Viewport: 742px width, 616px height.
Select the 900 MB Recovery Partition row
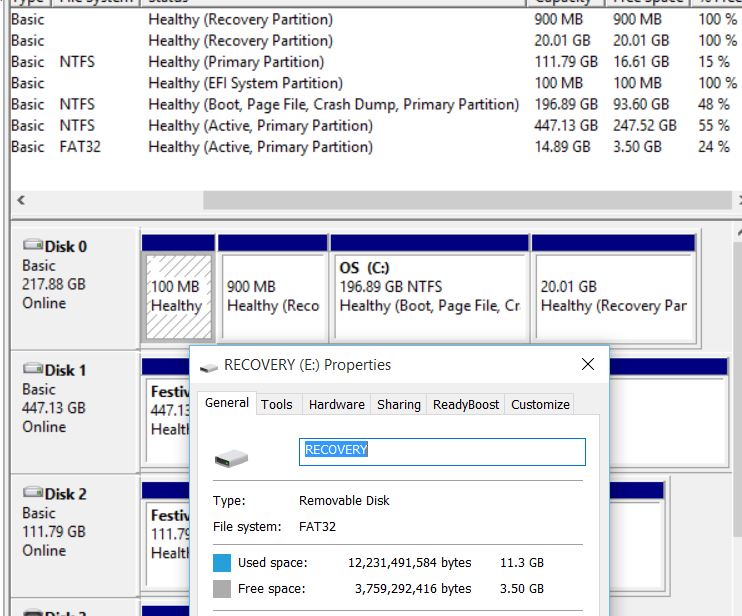pyautogui.click(x=374, y=19)
